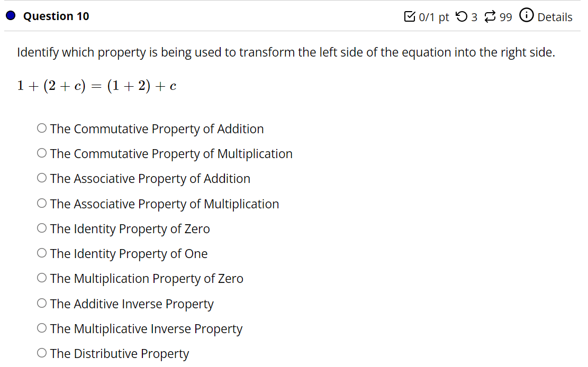The image size is (588, 367).
Task: Select The Multiplicative Inverse Property
Action: coord(42,327)
